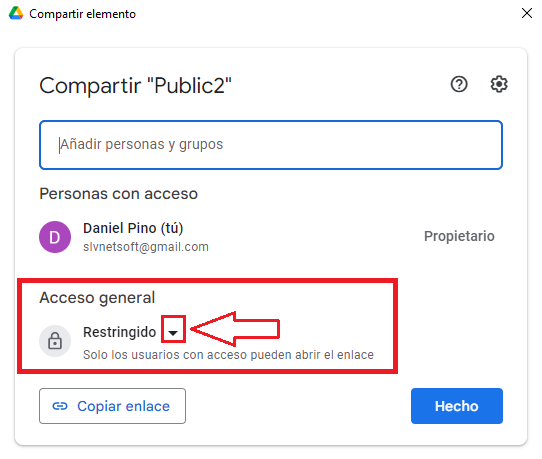
Task: Click the slvnetsoft@gmail.com email address
Action: (146, 247)
